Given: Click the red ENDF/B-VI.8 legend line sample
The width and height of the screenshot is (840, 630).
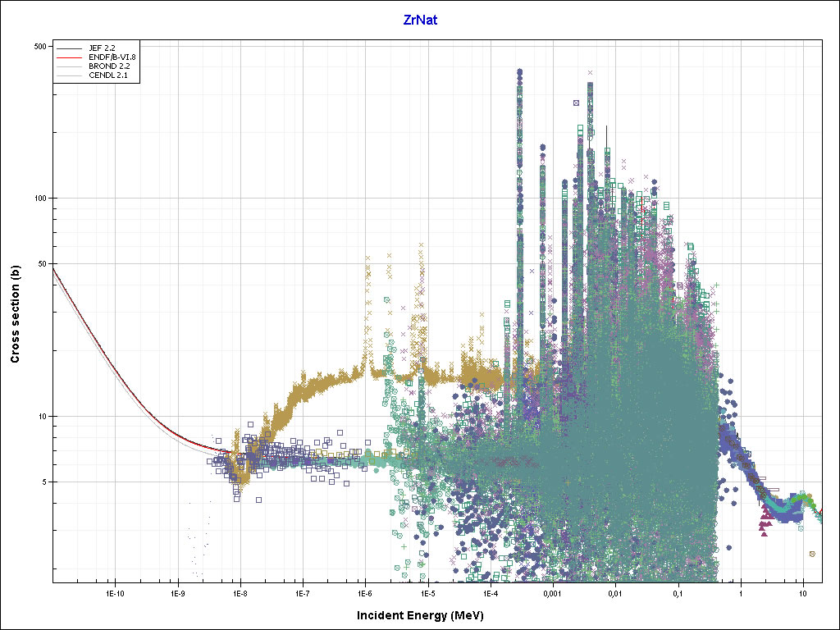Looking at the screenshot, I should point(70,57).
